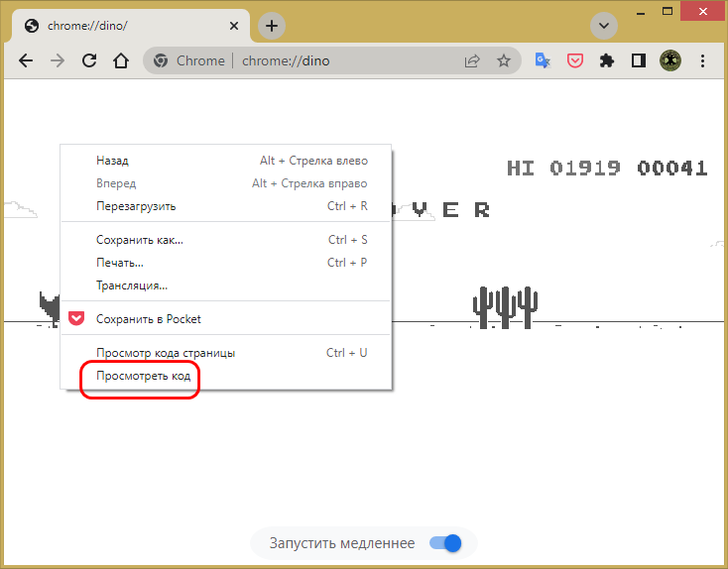Viewport: 728px width, 569px height.
Task: Select Сохранить в Pocket entry
Action: [226, 319]
